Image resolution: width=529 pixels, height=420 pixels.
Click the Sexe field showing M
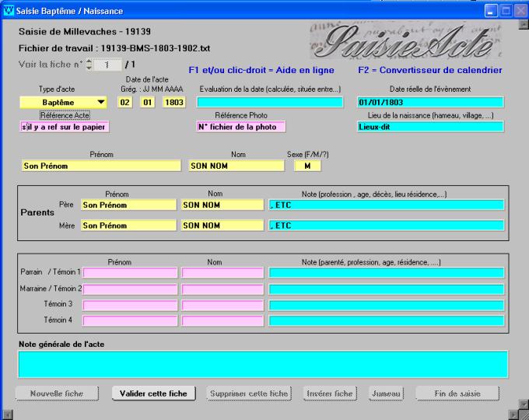[307, 166]
